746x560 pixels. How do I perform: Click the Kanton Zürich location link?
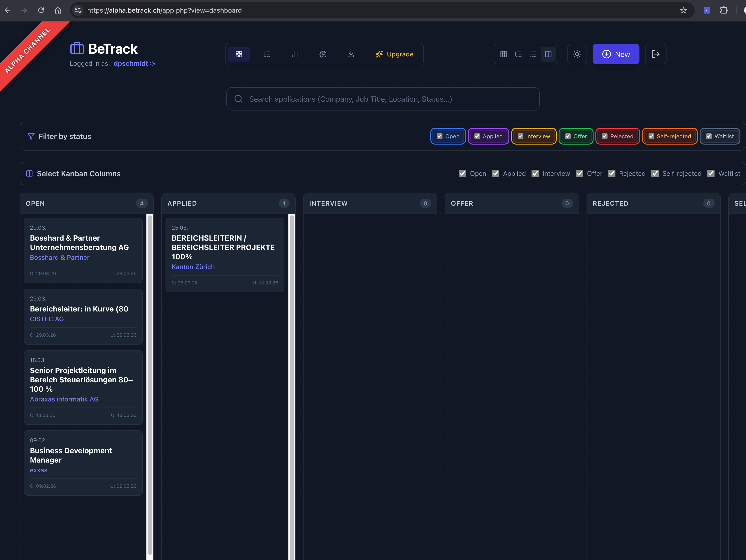click(193, 266)
